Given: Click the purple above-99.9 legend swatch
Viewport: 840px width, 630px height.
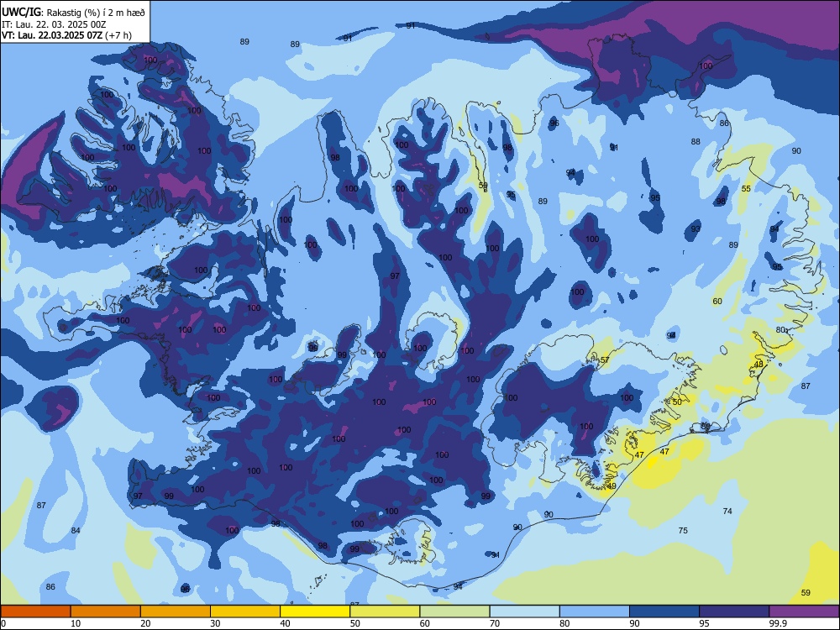Looking at the screenshot, I should 804,612.
